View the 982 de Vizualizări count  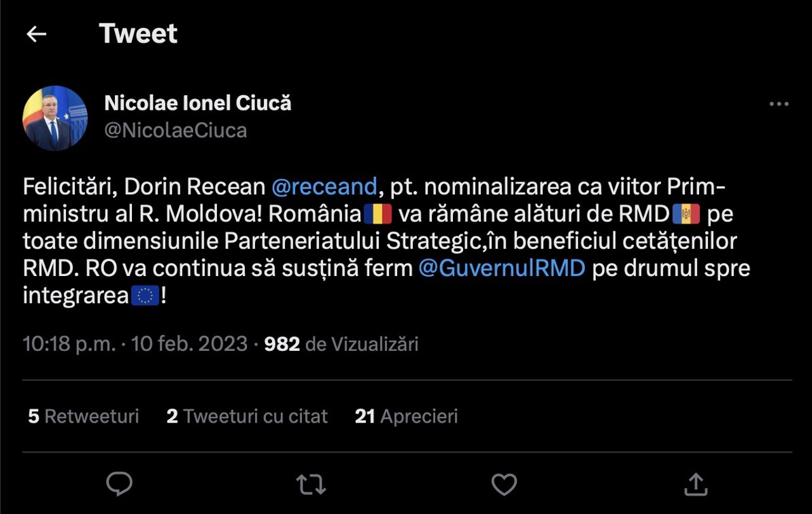click(341, 344)
